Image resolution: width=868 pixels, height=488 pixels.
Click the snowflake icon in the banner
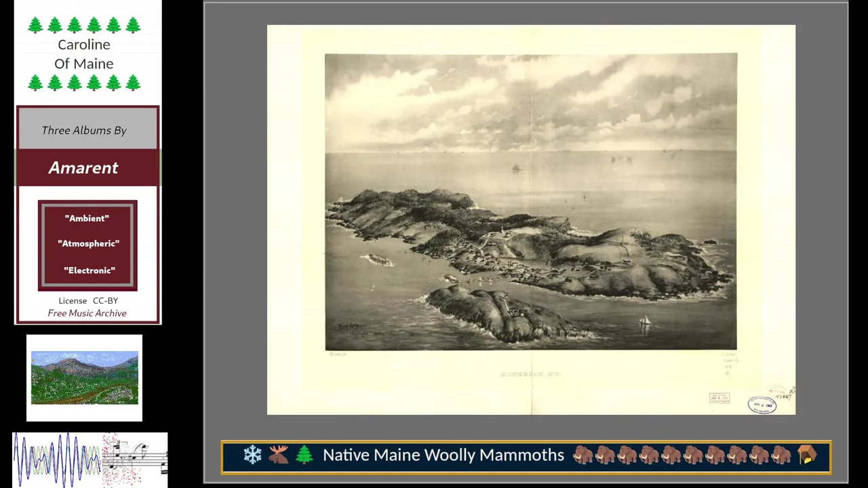click(x=252, y=455)
